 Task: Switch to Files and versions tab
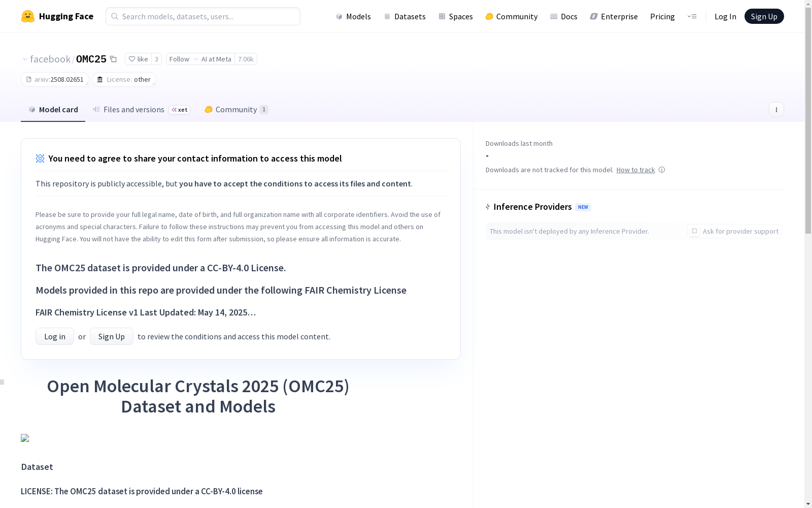pyautogui.click(x=141, y=110)
